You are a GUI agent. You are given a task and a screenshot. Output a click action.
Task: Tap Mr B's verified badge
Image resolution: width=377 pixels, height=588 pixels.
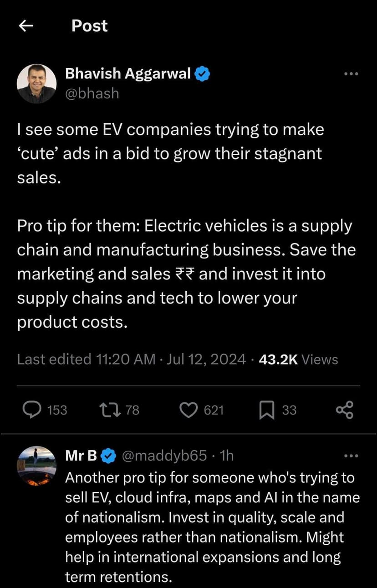(x=108, y=456)
